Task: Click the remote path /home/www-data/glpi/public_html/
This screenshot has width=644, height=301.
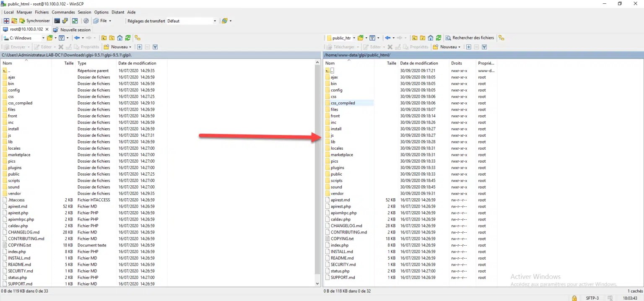Action: click(x=358, y=55)
